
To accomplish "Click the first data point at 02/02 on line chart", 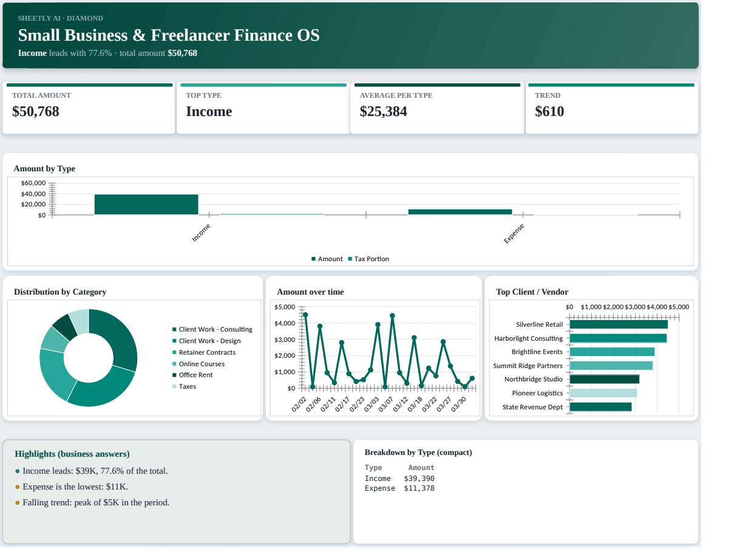I will coord(305,315).
